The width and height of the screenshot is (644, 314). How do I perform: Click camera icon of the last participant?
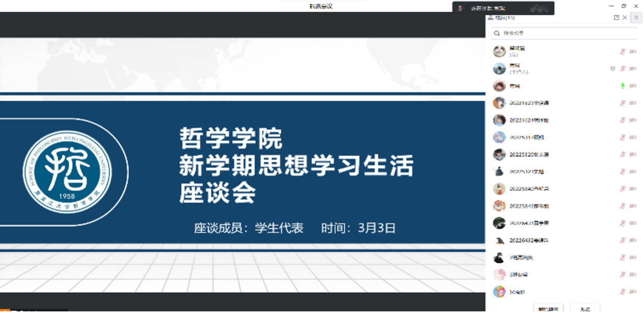[x=633, y=292]
